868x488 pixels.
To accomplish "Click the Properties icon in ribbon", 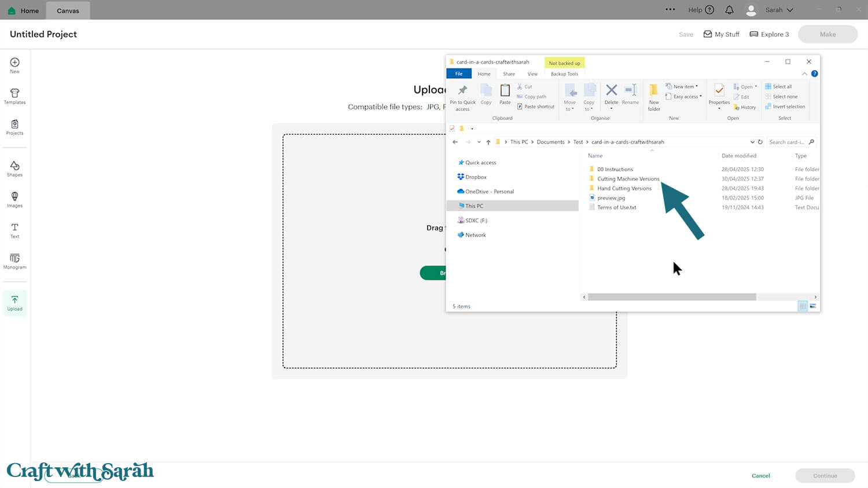I will (x=719, y=94).
